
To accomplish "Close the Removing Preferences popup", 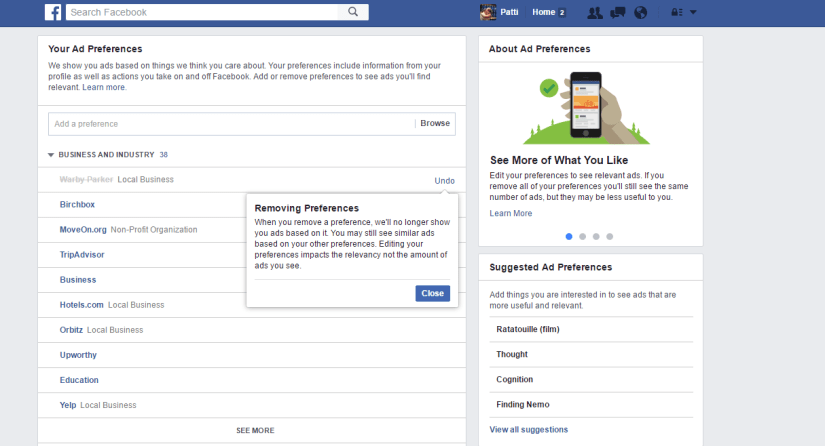I will (432, 293).
